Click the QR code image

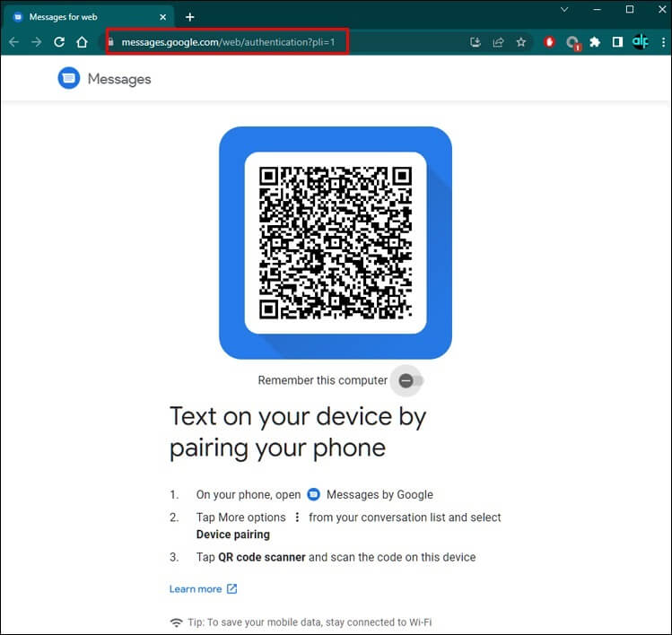[336, 243]
